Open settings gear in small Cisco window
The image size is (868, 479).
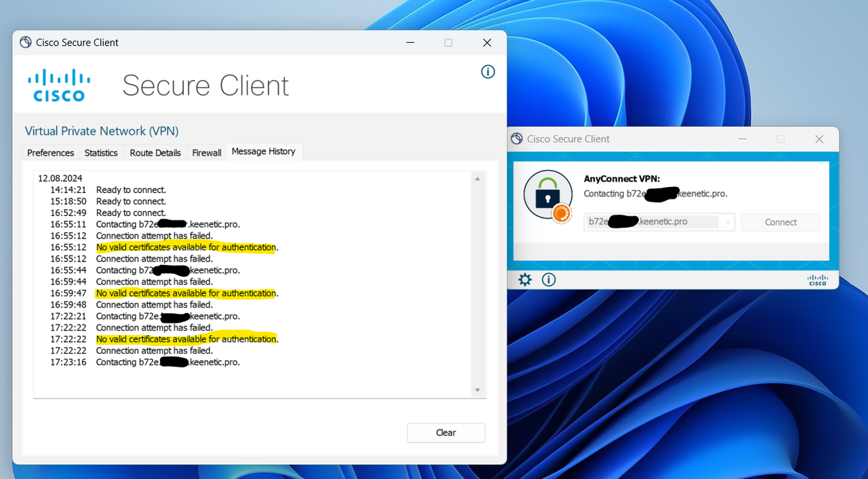point(525,279)
